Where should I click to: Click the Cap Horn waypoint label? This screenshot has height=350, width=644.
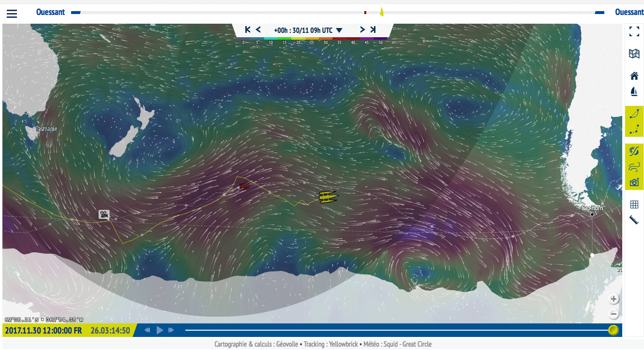(x=592, y=208)
